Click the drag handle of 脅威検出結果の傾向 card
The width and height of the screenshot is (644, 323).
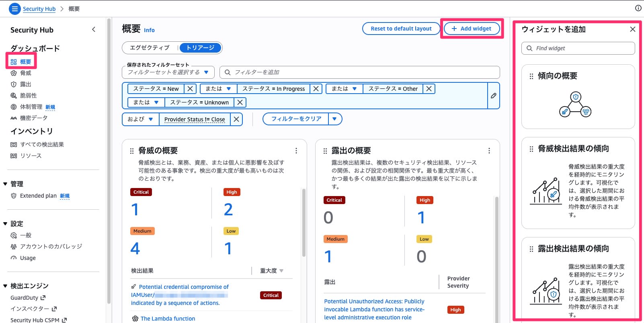coord(531,149)
